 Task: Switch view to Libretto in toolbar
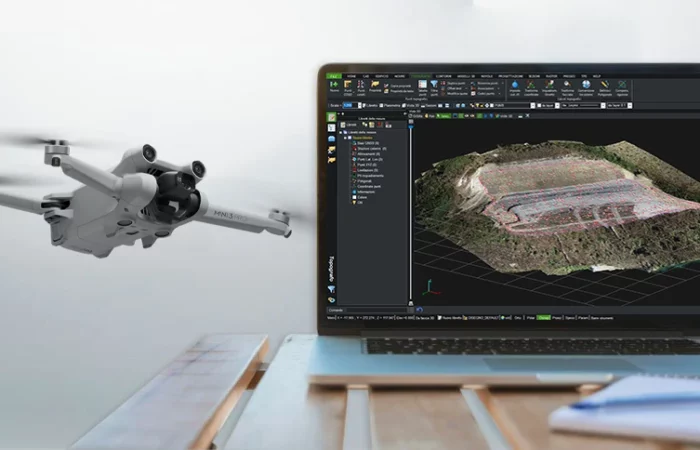pos(370,105)
